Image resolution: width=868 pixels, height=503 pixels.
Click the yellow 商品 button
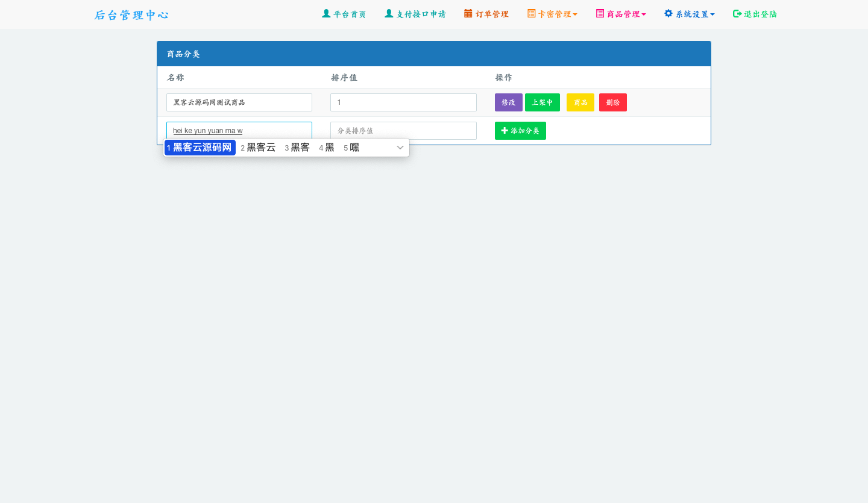(580, 102)
